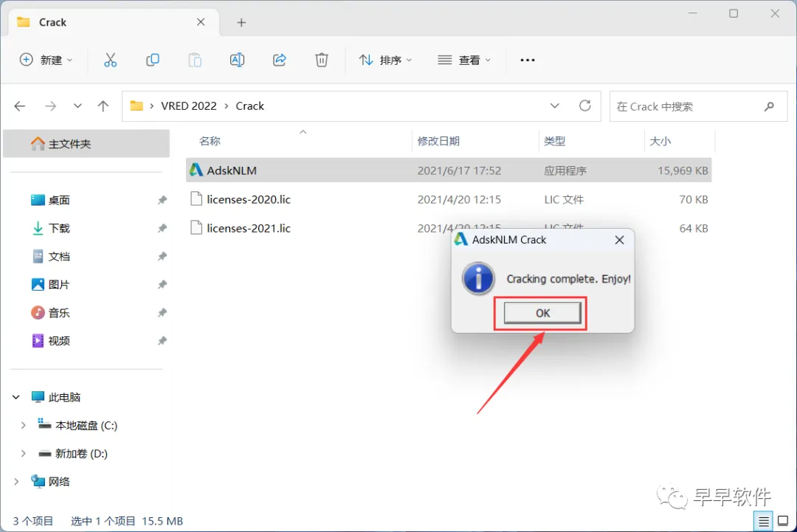Image resolution: width=797 pixels, height=532 pixels.
Task: Open the three-dot more options menu
Action: [x=527, y=60]
